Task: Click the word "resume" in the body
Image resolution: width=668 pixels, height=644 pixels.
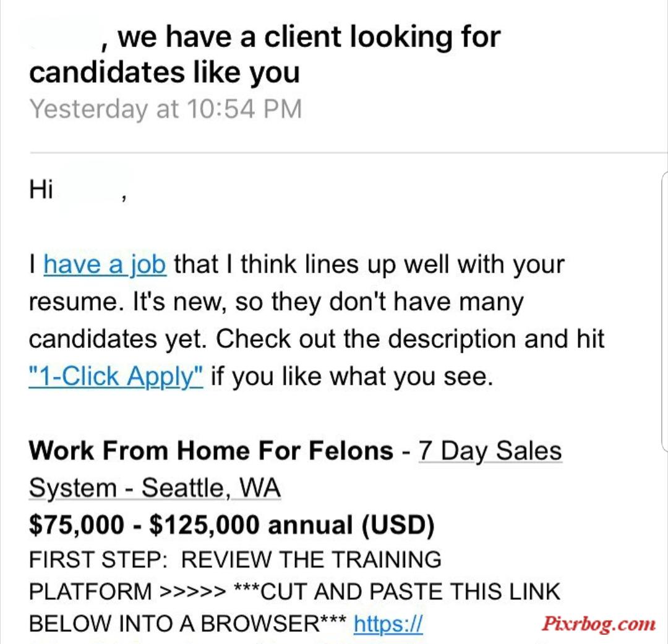Action: pos(72,303)
